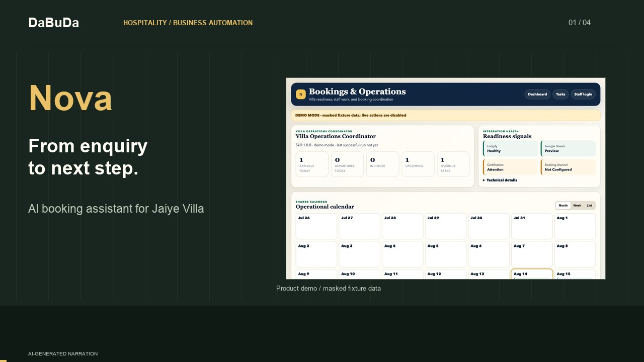Click the DaBuDa brand name
The width and height of the screenshot is (644, 362).
pos(54,23)
